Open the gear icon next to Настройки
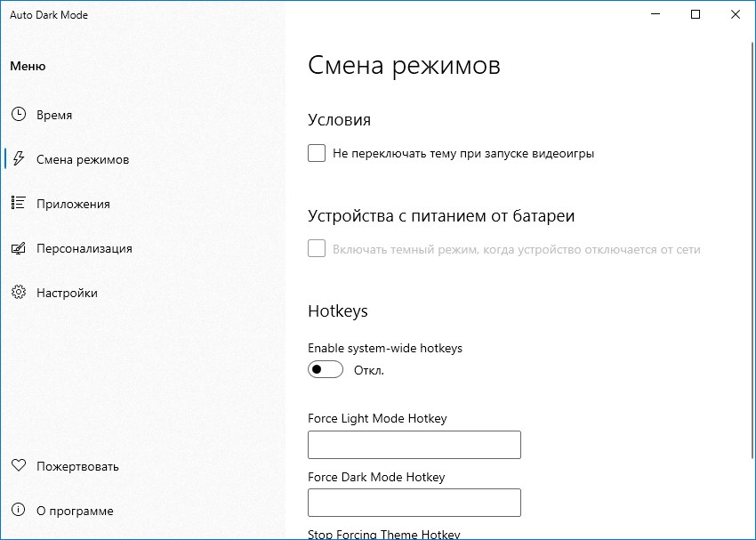The height and width of the screenshot is (540, 756). tap(18, 292)
